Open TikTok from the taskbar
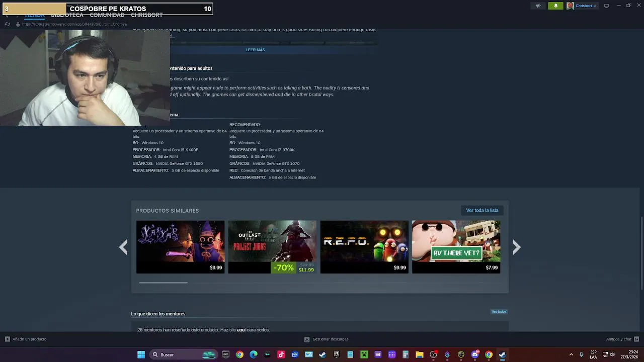This screenshot has height=362, width=644. [281, 354]
